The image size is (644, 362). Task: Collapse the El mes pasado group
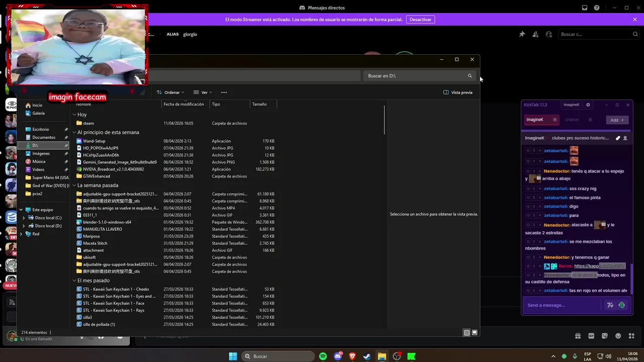(x=74, y=281)
